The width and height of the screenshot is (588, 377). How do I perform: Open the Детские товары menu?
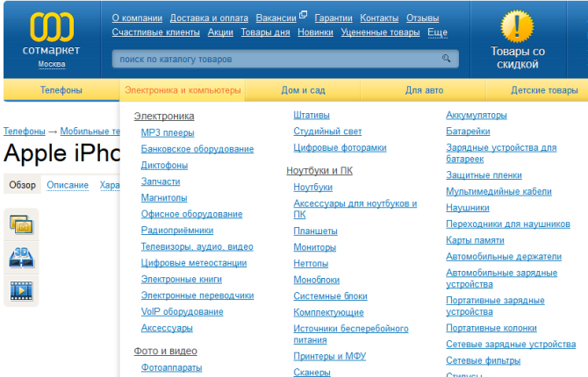coord(544,90)
